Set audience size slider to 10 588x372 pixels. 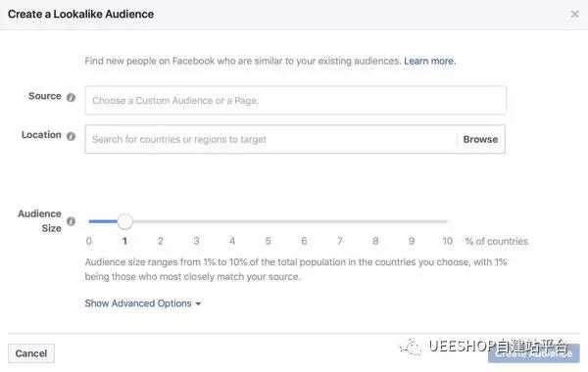point(447,221)
